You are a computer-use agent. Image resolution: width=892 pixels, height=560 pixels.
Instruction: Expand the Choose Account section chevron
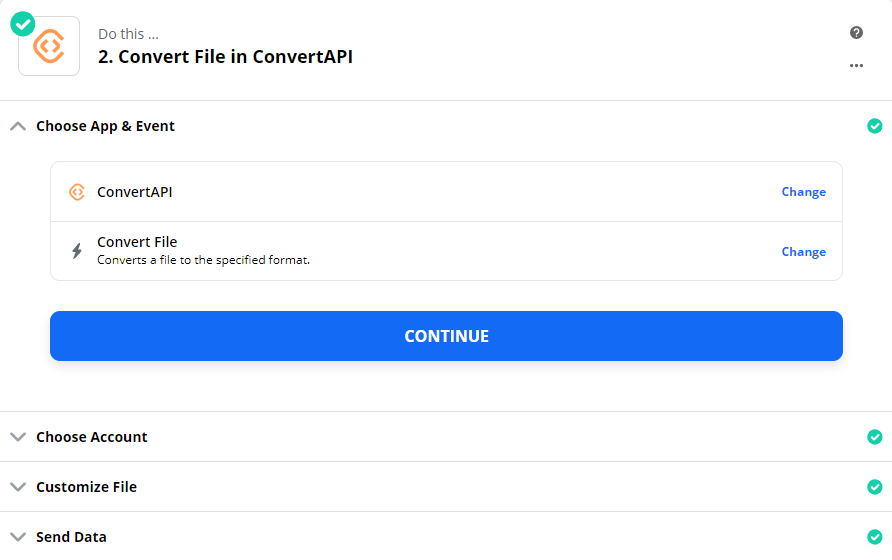click(18, 437)
